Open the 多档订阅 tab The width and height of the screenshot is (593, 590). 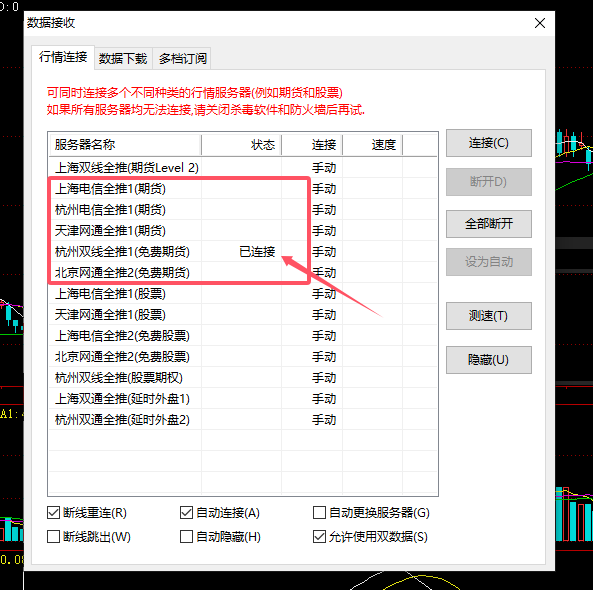pyautogui.click(x=183, y=59)
